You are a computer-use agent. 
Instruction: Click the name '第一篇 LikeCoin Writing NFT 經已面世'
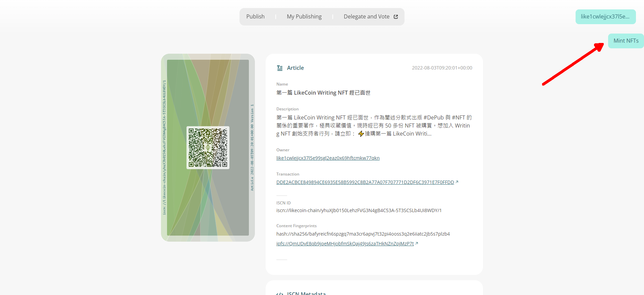323,93
